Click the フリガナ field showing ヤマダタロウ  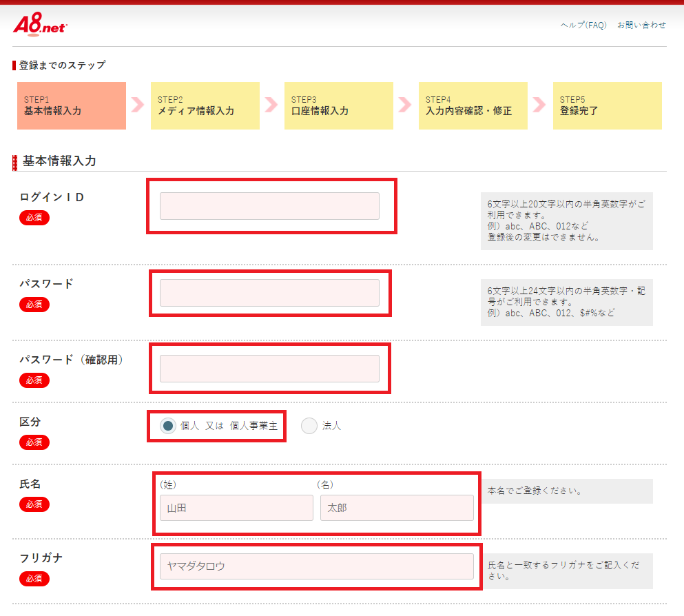pos(317,566)
